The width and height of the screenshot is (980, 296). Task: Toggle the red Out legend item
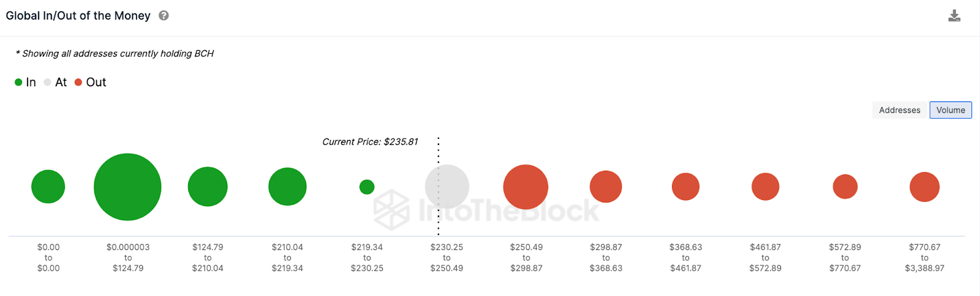point(91,82)
